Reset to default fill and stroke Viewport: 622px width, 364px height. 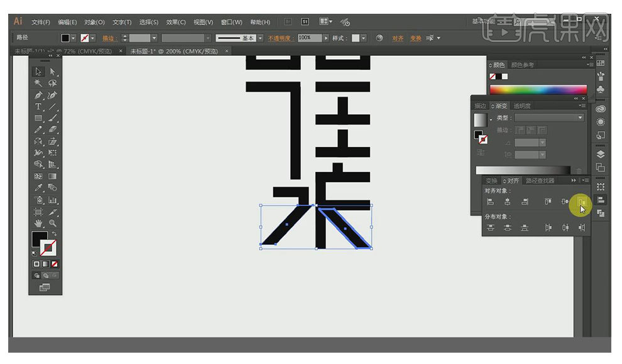tap(35, 253)
